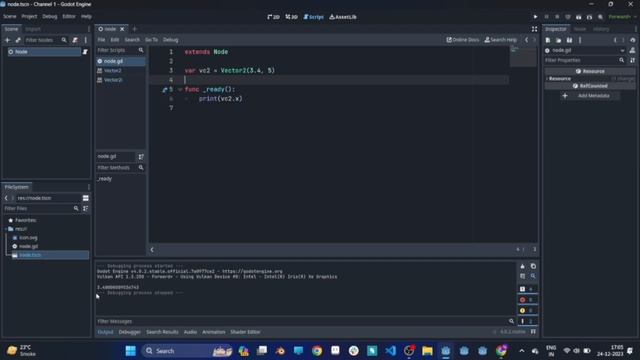
Task: Toggle the output search bar
Action: coord(533,276)
